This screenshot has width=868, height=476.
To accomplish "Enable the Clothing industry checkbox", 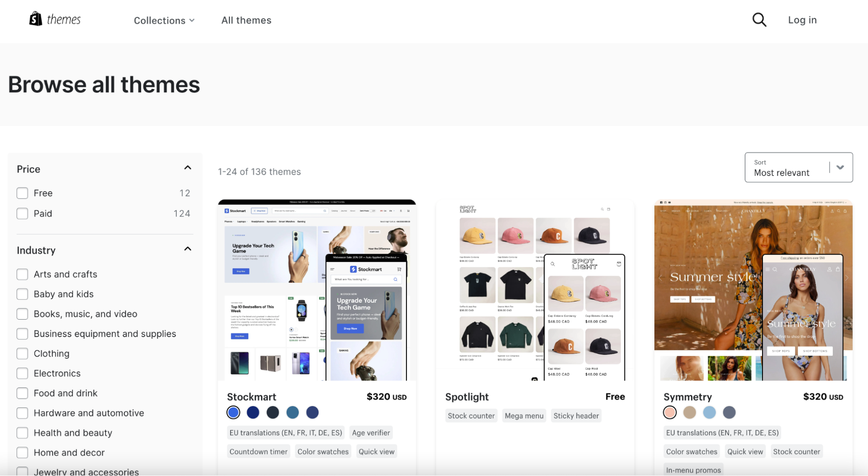I will 22,353.
